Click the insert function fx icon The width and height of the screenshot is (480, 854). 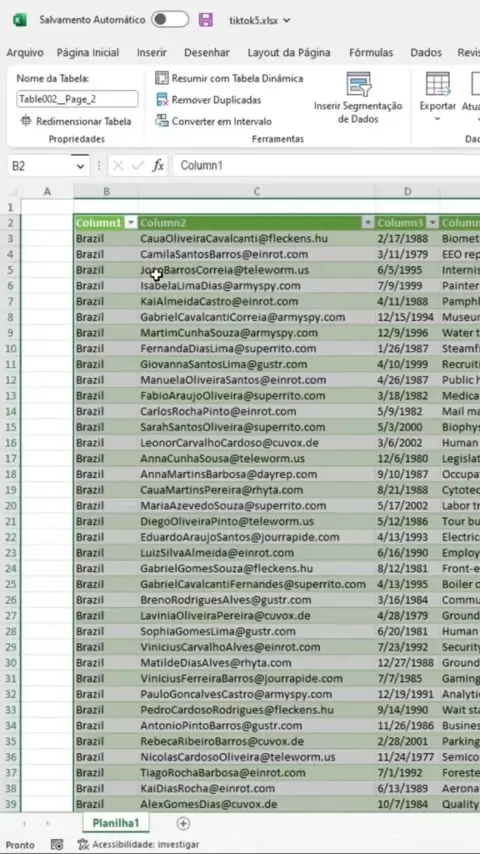point(158,166)
